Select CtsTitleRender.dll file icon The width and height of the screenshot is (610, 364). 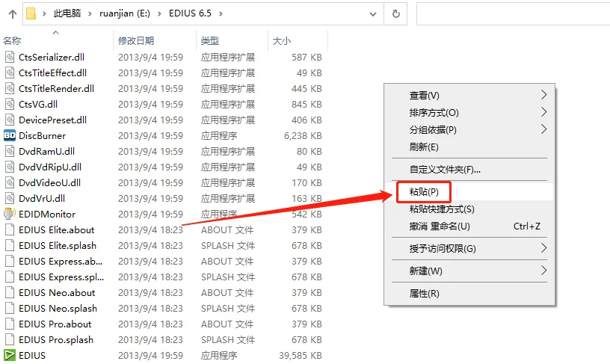pyautogui.click(x=10, y=89)
